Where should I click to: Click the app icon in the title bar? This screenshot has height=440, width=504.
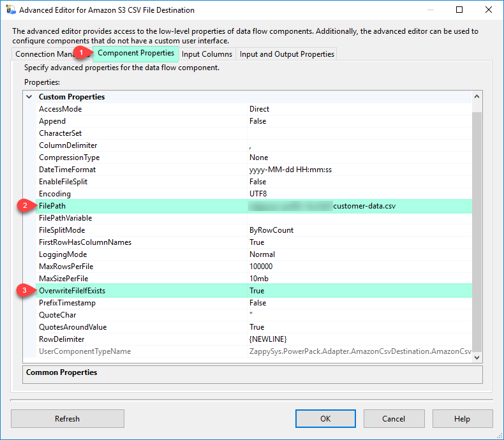[x=11, y=10]
